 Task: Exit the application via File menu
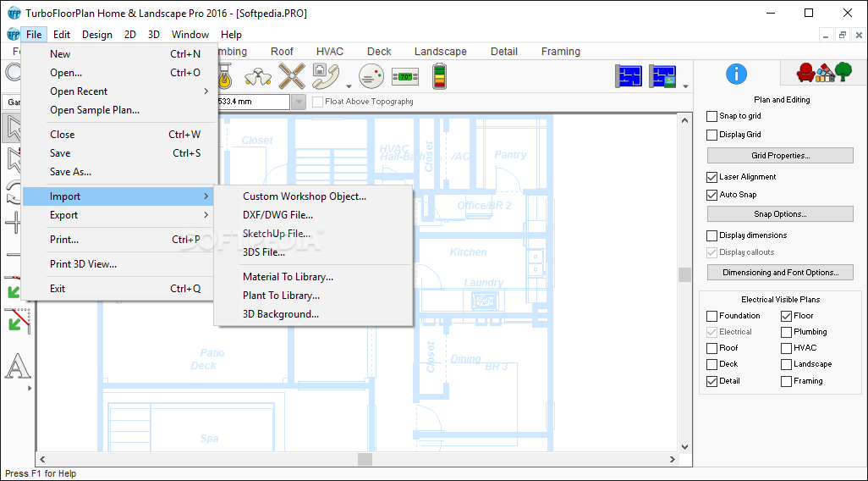coord(119,289)
